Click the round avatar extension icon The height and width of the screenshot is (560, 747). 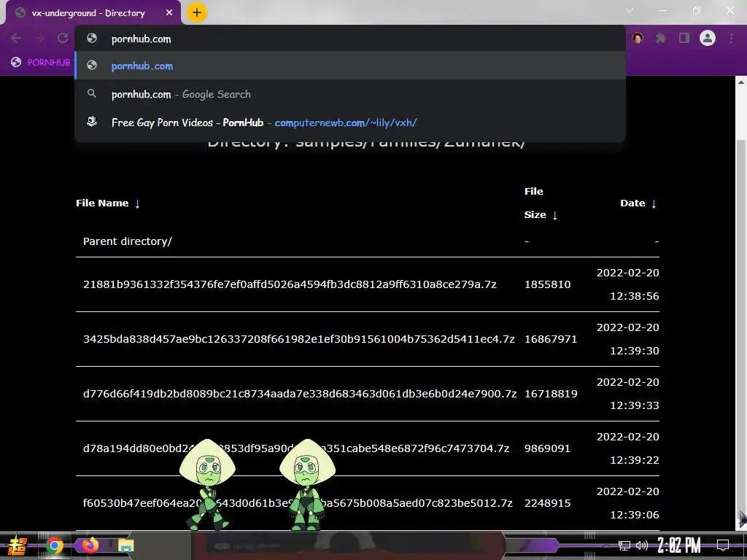(638, 38)
